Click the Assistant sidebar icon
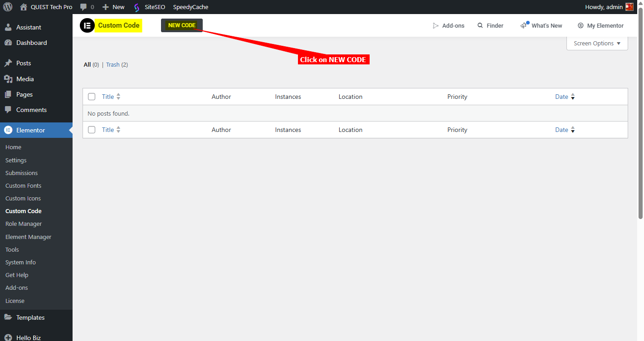Viewport: 644px width, 341px height. pos(8,27)
